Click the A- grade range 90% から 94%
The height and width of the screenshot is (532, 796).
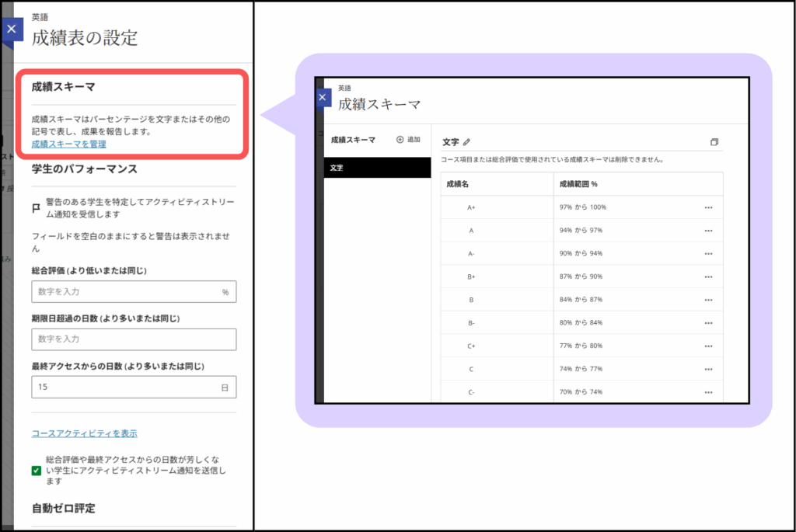click(x=581, y=254)
